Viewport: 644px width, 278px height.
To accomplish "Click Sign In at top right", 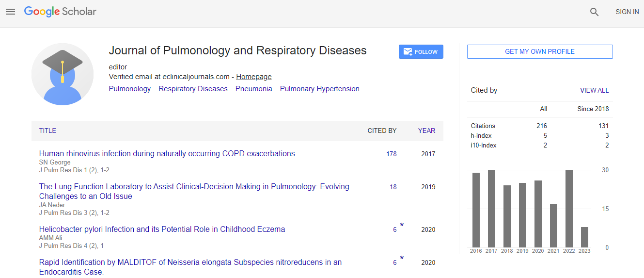I will [x=627, y=12].
